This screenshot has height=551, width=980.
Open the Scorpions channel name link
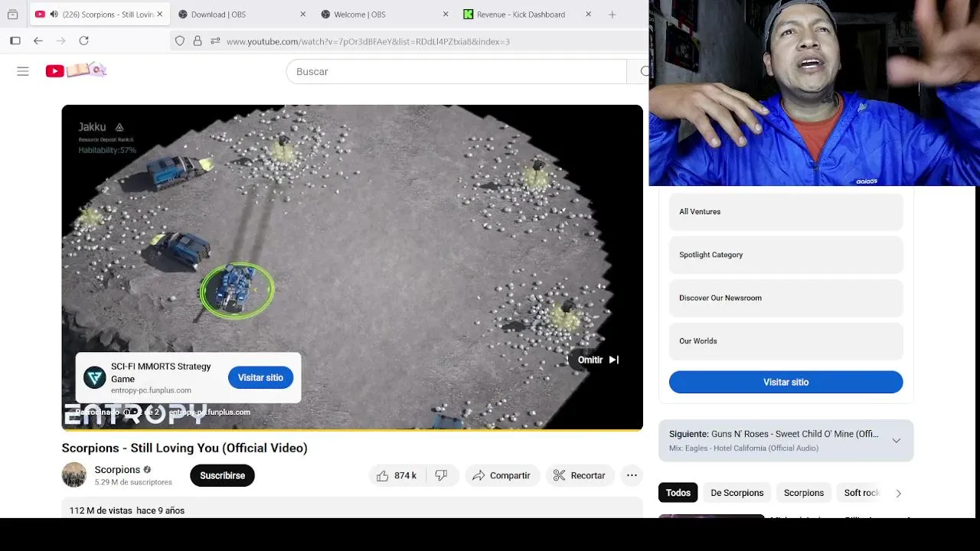[117, 469]
